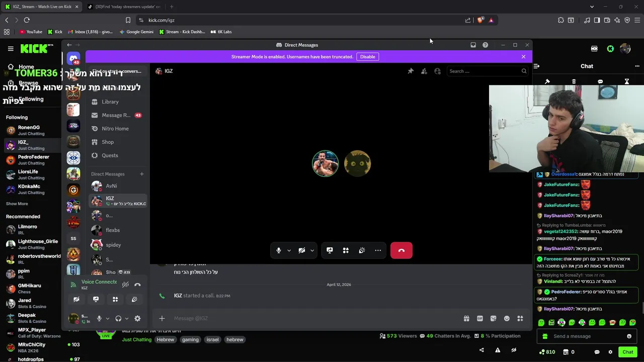This screenshot has height=362, width=644.
Task: Deafen with headphones icon in user panel
Action: coord(118,318)
